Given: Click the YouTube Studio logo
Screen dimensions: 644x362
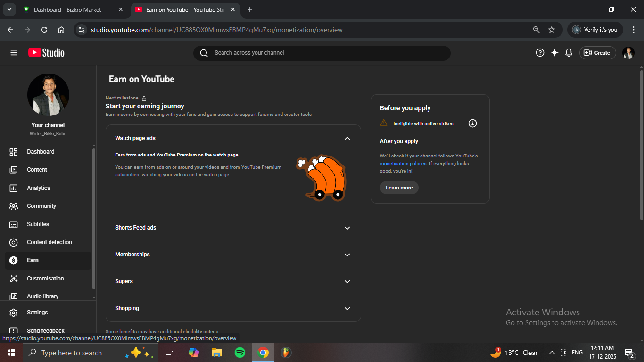Looking at the screenshot, I should (x=46, y=53).
